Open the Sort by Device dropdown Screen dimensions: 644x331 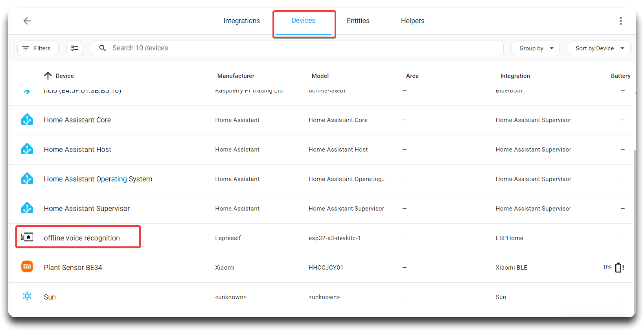[599, 48]
